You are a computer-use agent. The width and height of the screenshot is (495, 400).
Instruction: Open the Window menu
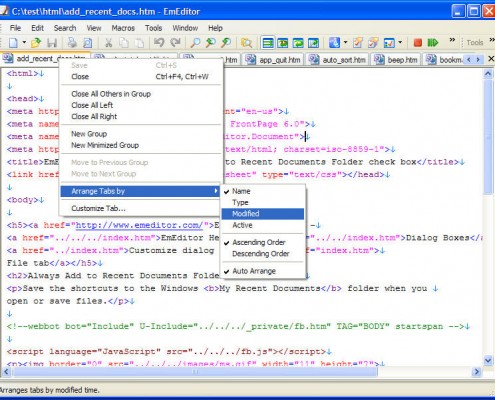185,28
